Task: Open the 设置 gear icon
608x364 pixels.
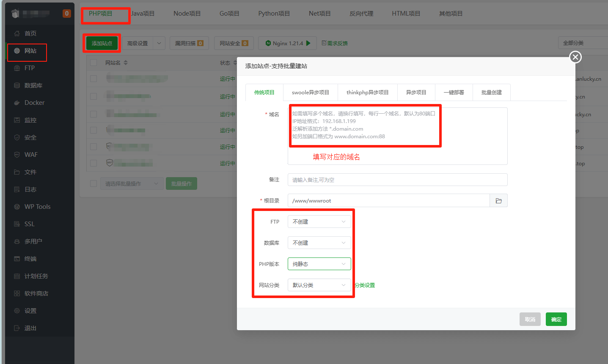Action: click(x=17, y=311)
